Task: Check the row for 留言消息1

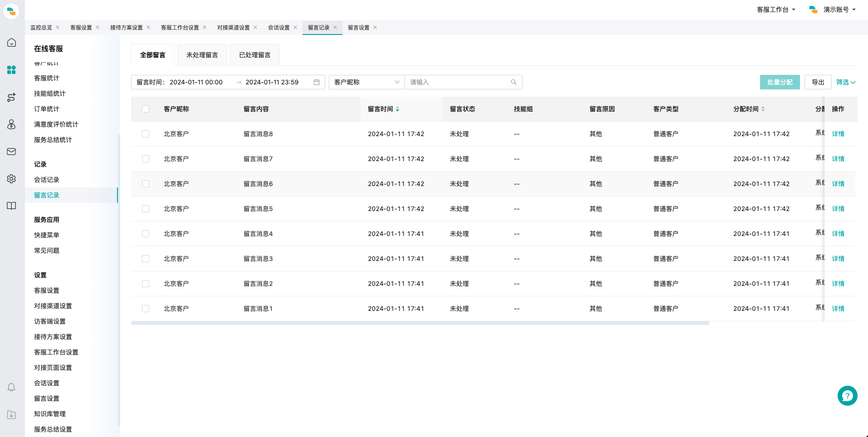Action: click(146, 309)
